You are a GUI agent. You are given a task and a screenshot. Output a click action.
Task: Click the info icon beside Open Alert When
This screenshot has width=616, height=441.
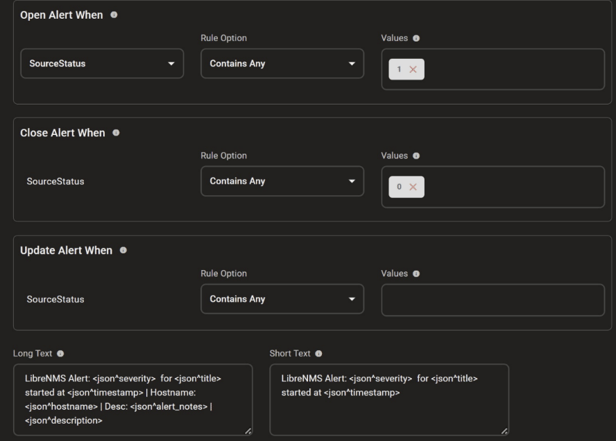pyautogui.click(x=114, y=15)
